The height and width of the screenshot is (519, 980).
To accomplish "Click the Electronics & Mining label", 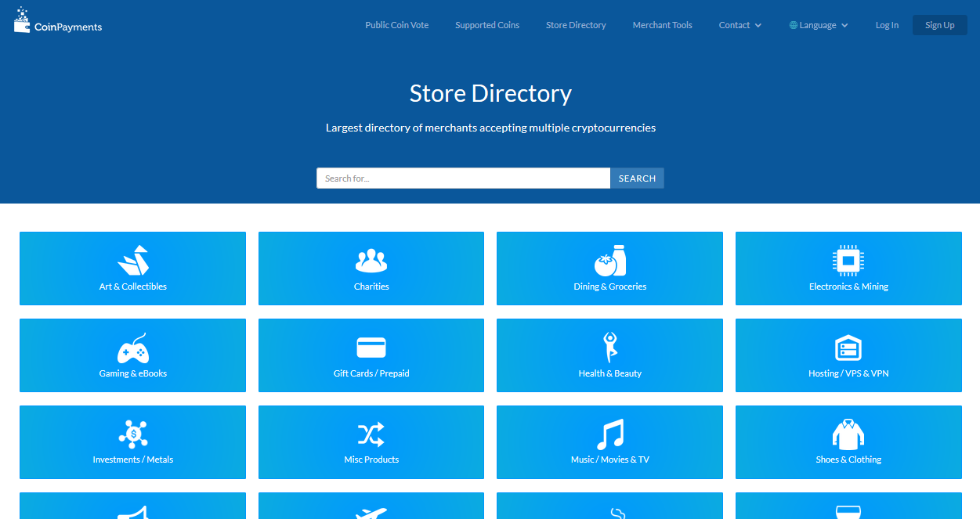I will tap(848, 287).
